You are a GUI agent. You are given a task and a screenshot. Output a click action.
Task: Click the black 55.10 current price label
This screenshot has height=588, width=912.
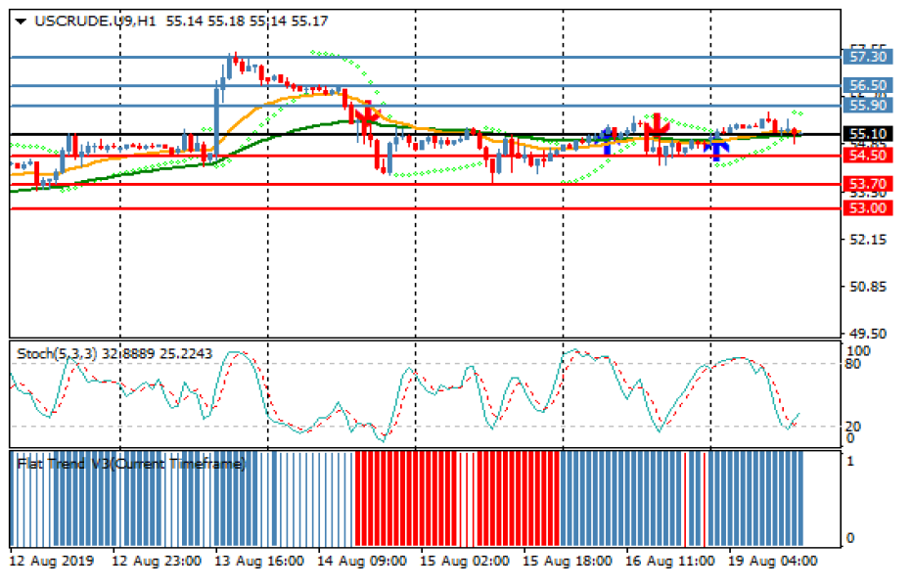tap(868, 134)
